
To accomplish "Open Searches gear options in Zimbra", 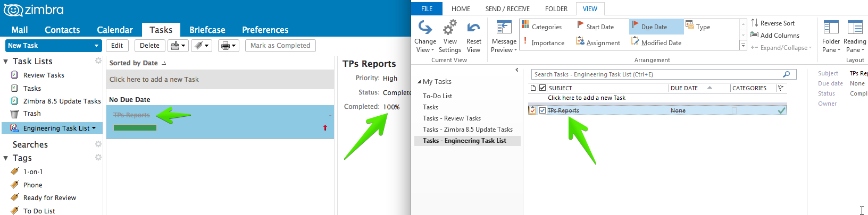I will 98,144.
